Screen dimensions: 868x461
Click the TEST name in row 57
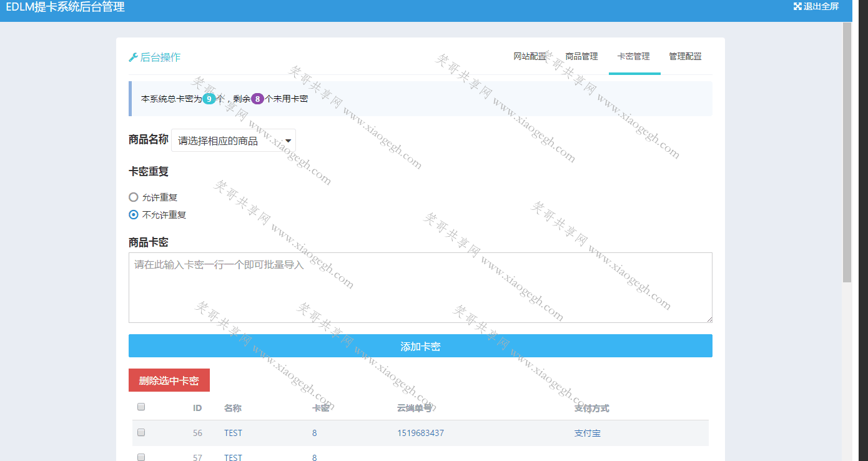tap(233, 457)
